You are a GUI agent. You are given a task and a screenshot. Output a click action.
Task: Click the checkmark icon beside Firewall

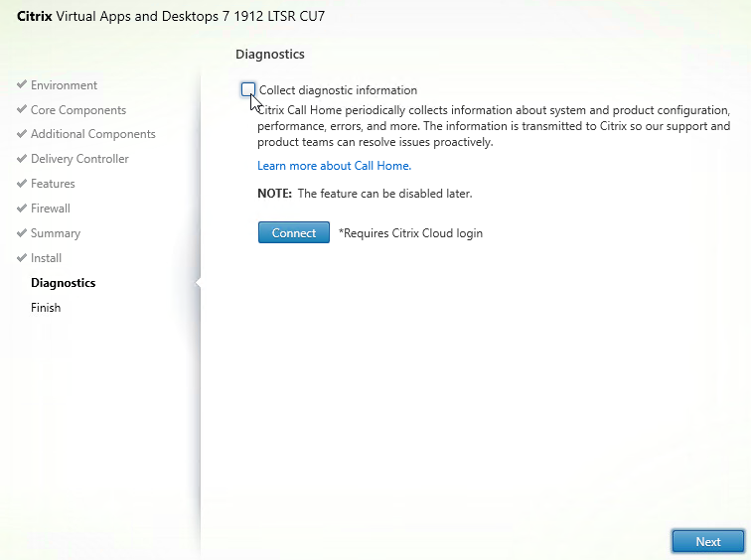pyautogui.click(x=21, y=209)
